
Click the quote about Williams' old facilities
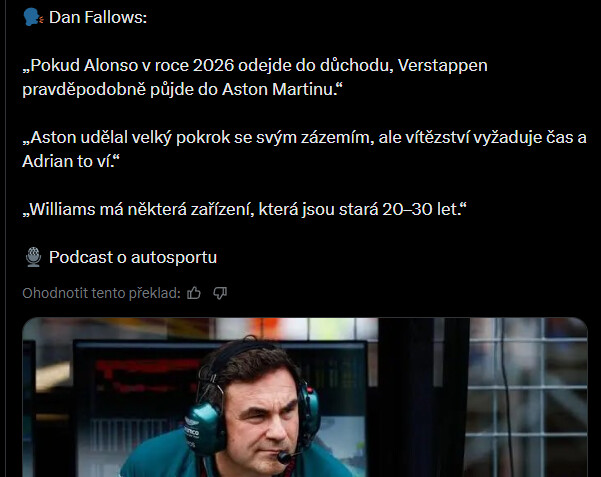pos(245,209)
